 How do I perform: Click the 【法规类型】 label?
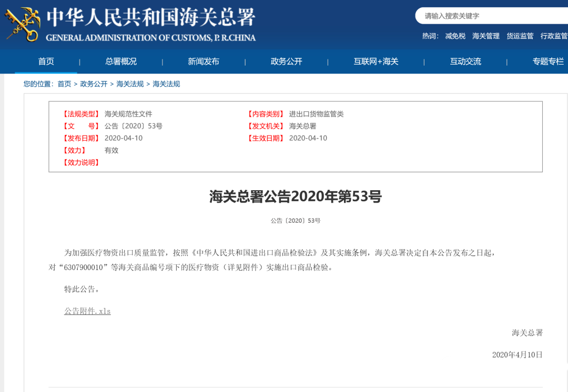(x=80, y=114)
